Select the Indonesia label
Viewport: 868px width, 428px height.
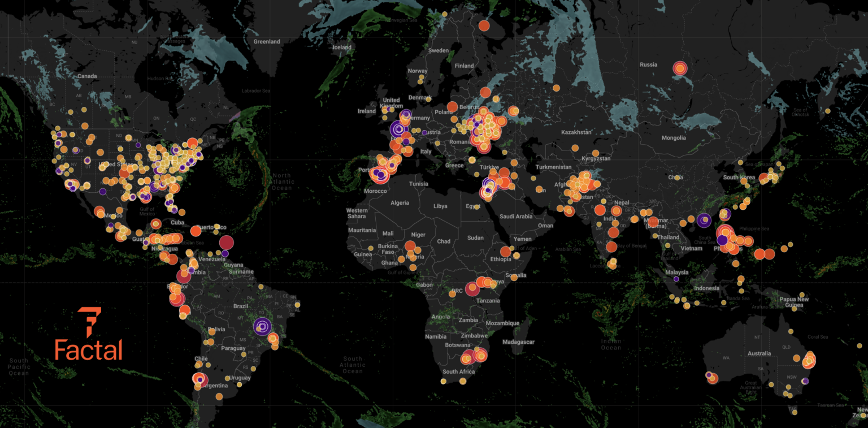(x=707, y=288)
